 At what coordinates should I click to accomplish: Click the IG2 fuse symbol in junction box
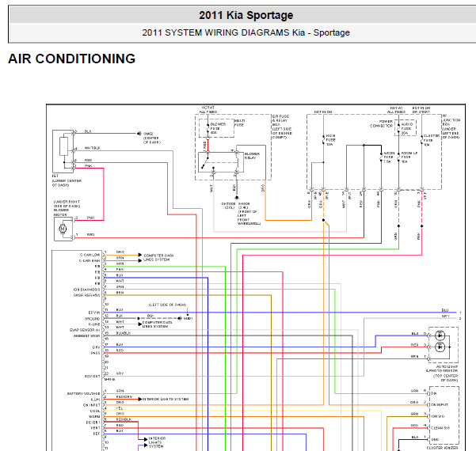tap(324, 140)
